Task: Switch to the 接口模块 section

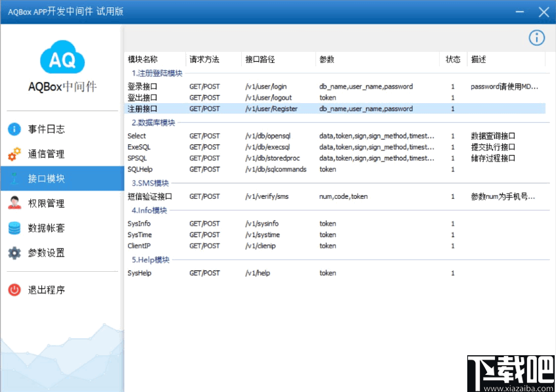Action: (46, 178)
